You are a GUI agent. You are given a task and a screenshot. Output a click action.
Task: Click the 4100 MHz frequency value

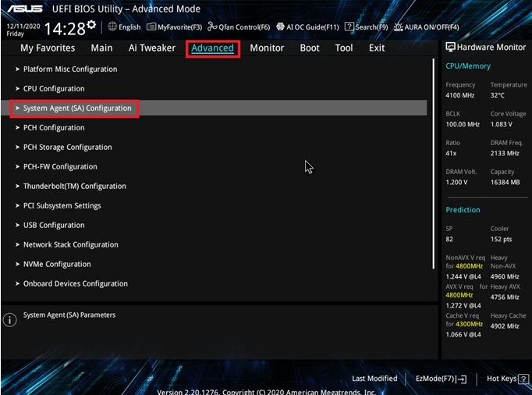[x=459, y=95]
